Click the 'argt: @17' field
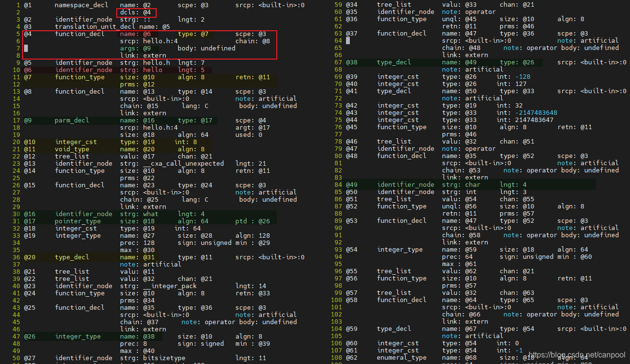The width and height of the screenshot is (630, 364). (x=253, y=127)
